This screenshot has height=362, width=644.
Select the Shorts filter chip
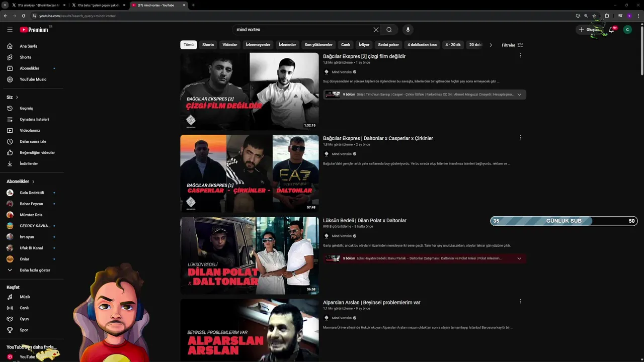pos(208,45)
